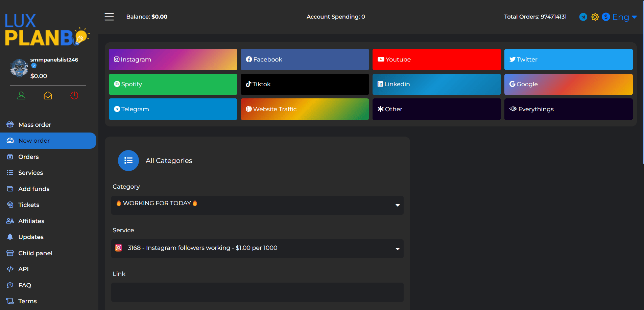Focus the Link input field

tap(257, 292)
